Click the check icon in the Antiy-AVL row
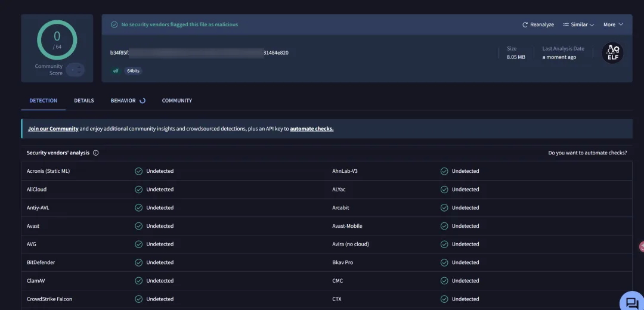 pyautogui.click(x=139, y=208)
